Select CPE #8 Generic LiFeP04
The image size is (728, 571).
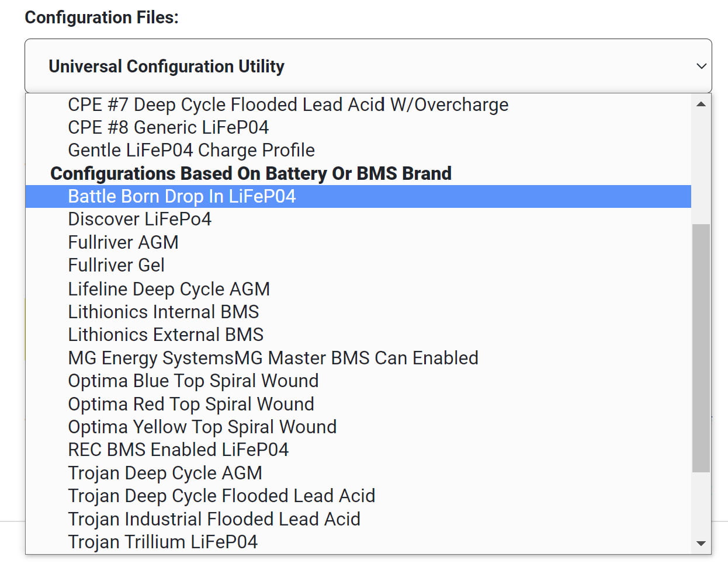pyautogui.click(x=358, y=127)
